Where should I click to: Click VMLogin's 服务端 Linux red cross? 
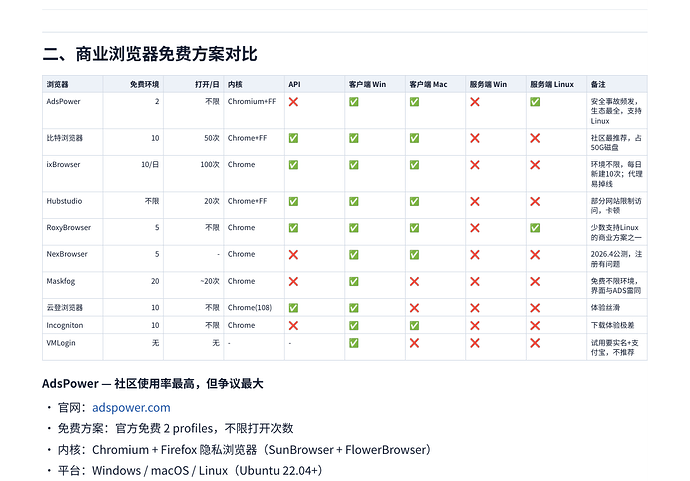[x=535, y=343]
